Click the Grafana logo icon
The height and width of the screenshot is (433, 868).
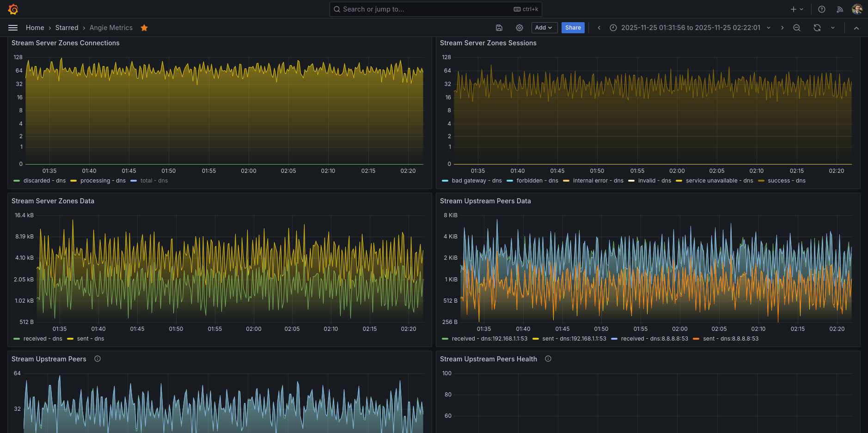tap(13, 9)
